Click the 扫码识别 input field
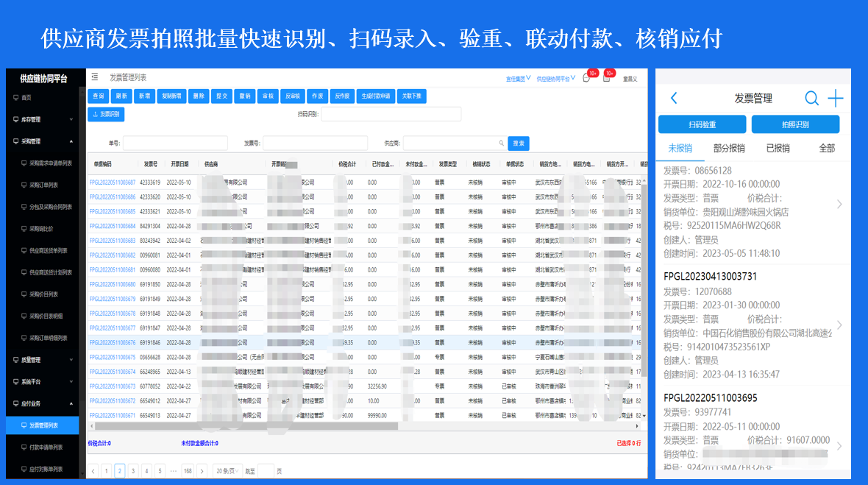Image resolution: width=868 pixels, height=485 pixels. click(x=391, y=114)
